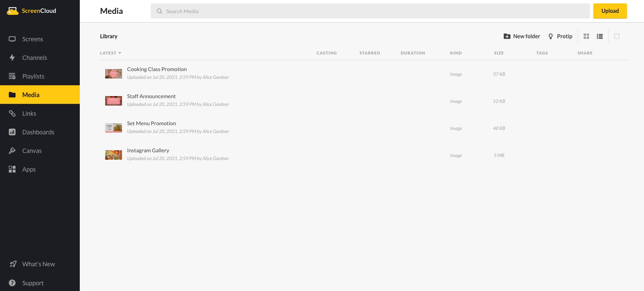Open the Protip text link
This screenshot has height=291, width=644.
pos(565,36)
